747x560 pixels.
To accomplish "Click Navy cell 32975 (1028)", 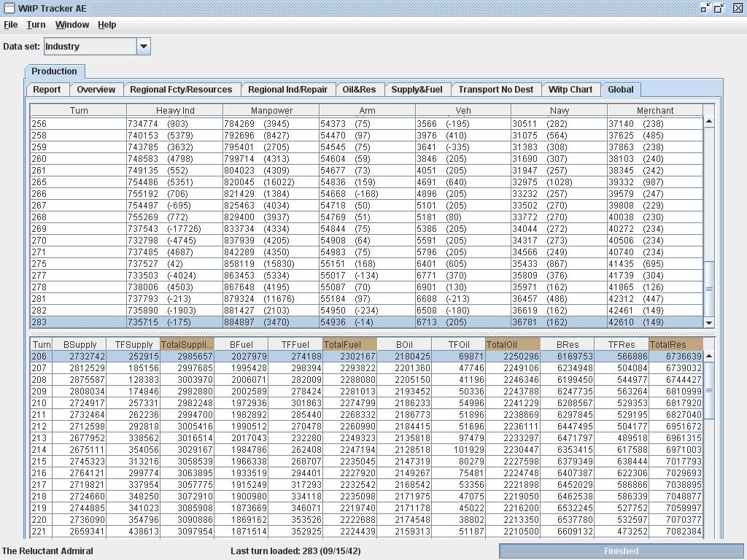I will tap(560, 182).
